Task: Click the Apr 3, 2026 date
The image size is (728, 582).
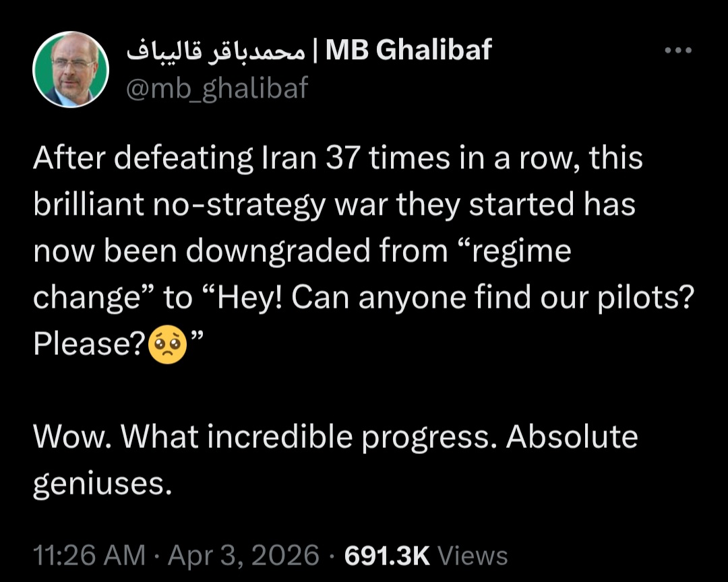Action: (x=244, y=556)
